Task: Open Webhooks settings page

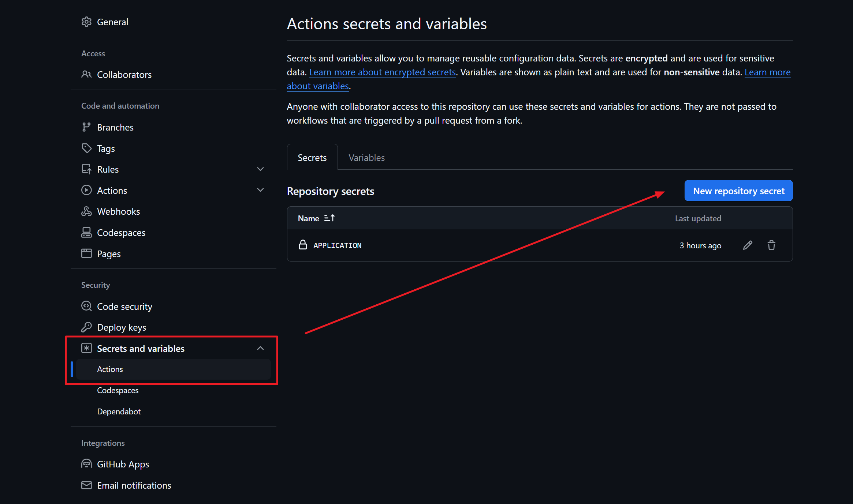Action: coord(118,212)
